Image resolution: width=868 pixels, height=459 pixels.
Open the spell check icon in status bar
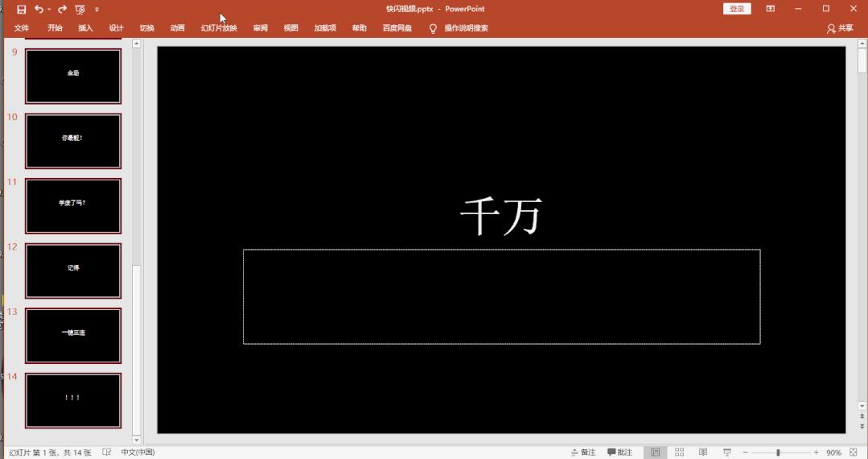(x=107, y=453)
